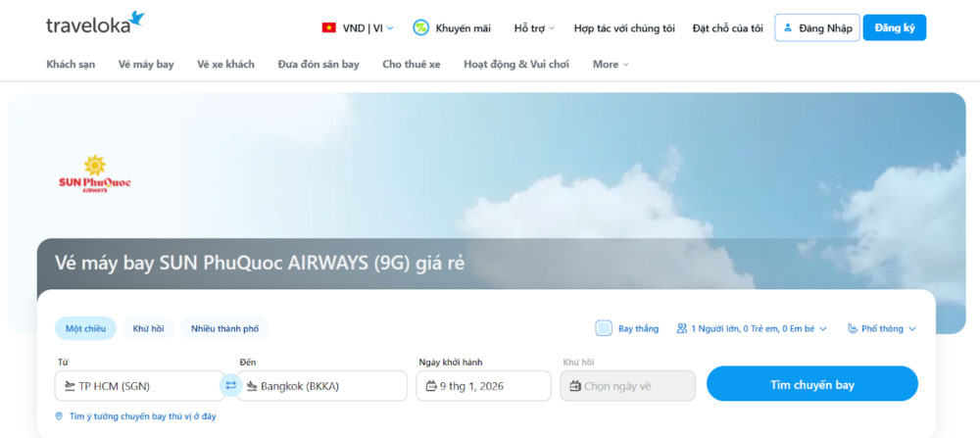This screenshot has height=438, width=980.
Task: Click the passenger icon in the search form
Action: [x=681, y=329]
